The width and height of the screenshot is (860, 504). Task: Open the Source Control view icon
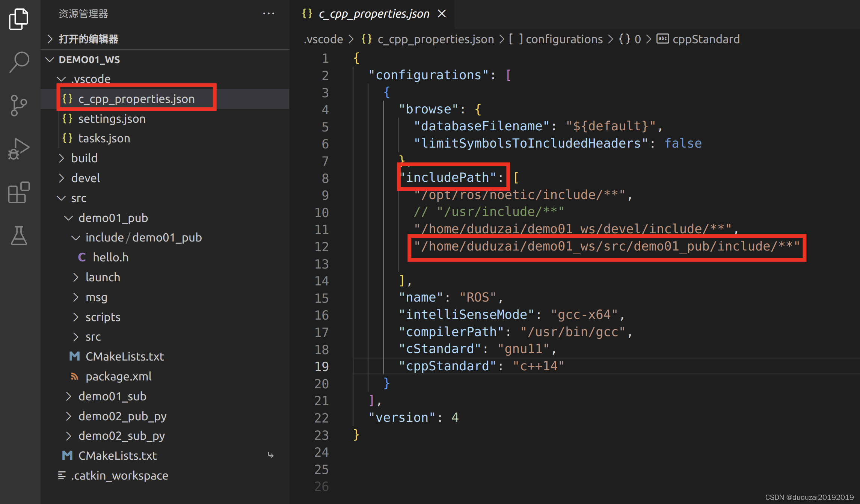pyautogui.click(x=18, y=105)
